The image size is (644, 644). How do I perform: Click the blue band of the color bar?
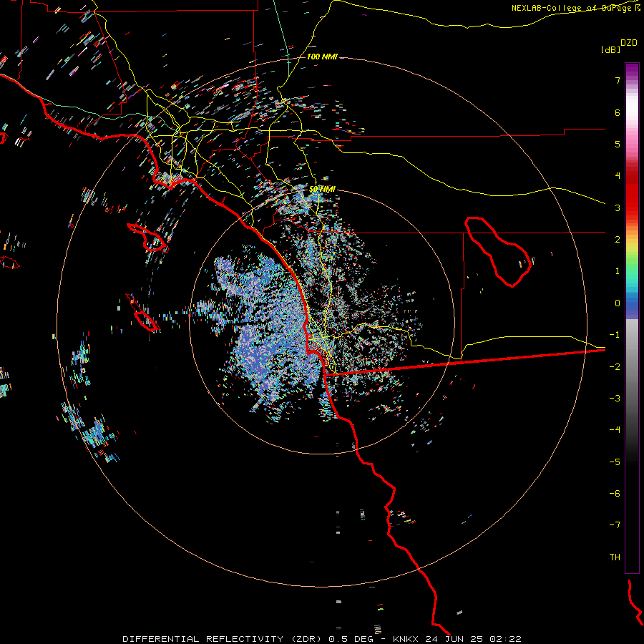632,306
